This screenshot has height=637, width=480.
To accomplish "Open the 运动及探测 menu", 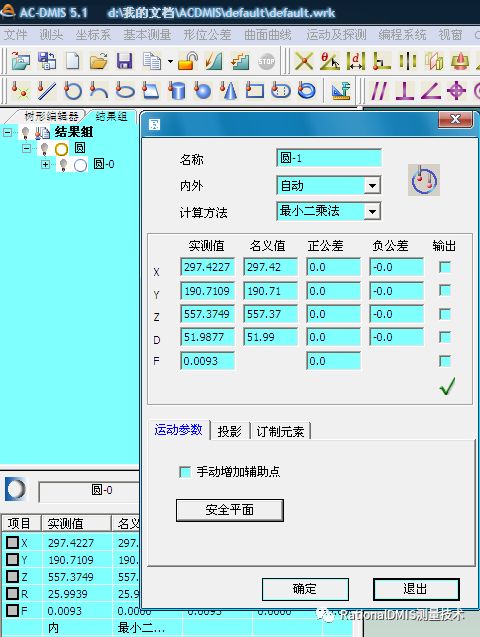I will [336, 35].
